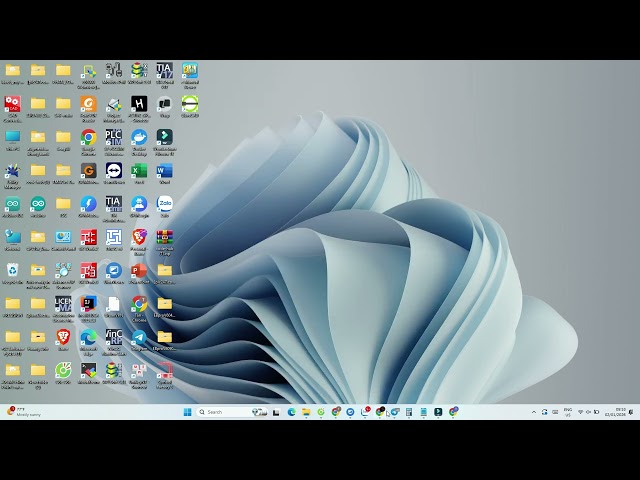Image resolution: width=640 pixels, height=480 pixels.
Task: Select the PowerPoint desktop shortcut
Action: pos(139,271)
